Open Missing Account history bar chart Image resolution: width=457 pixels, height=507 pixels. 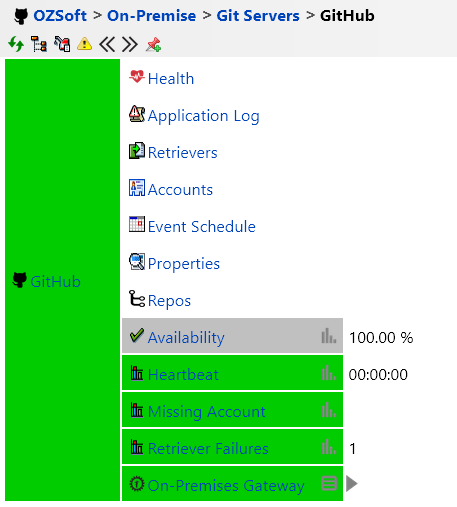(329, 410)
